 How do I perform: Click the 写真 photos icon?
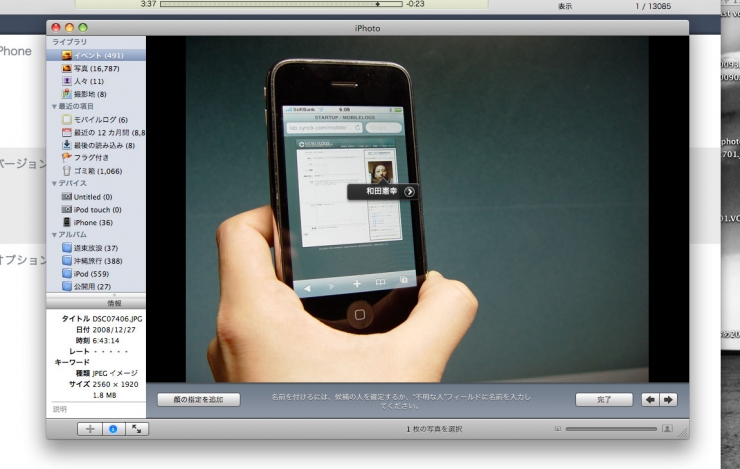[x=67, y=68]
